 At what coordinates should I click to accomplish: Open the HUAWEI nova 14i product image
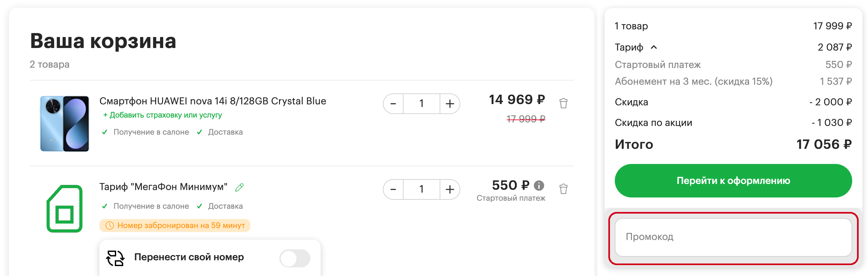65,123
